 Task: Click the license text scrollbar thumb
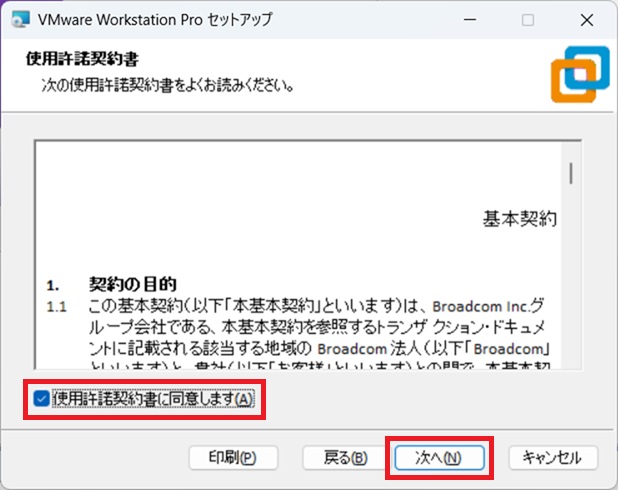pos(571,173)
